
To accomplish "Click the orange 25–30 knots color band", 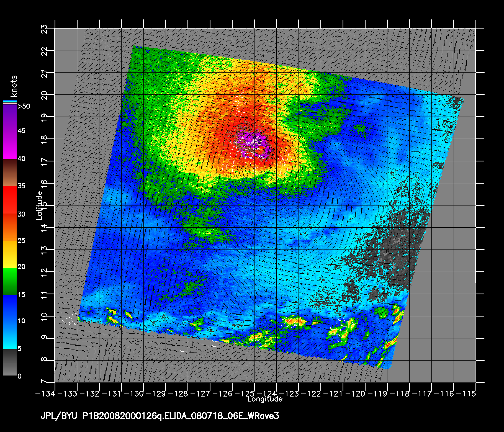I will pos(10,227).
